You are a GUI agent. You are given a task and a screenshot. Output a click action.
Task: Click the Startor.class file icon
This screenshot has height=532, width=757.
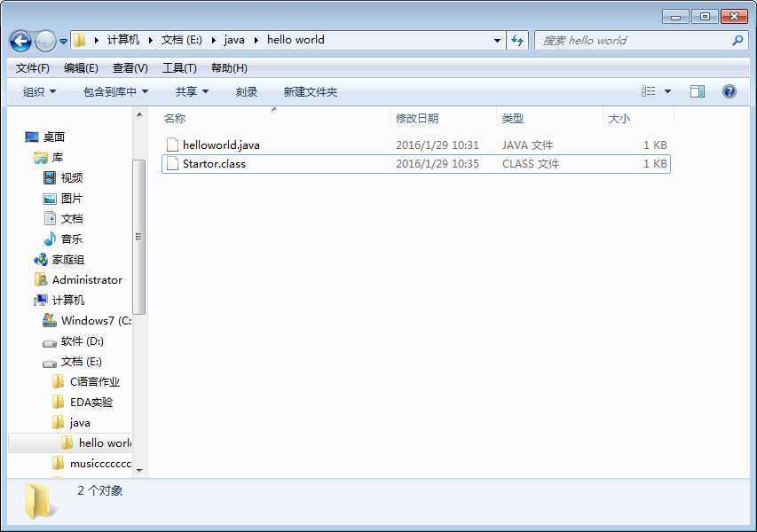[x=172, y=164]
